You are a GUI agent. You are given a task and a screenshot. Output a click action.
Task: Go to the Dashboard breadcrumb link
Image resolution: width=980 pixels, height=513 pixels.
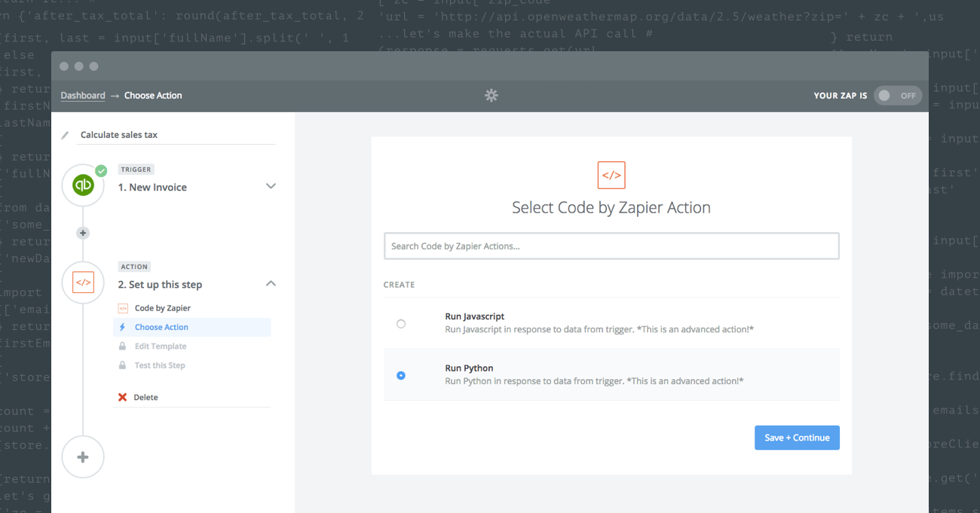click(83, 96)
